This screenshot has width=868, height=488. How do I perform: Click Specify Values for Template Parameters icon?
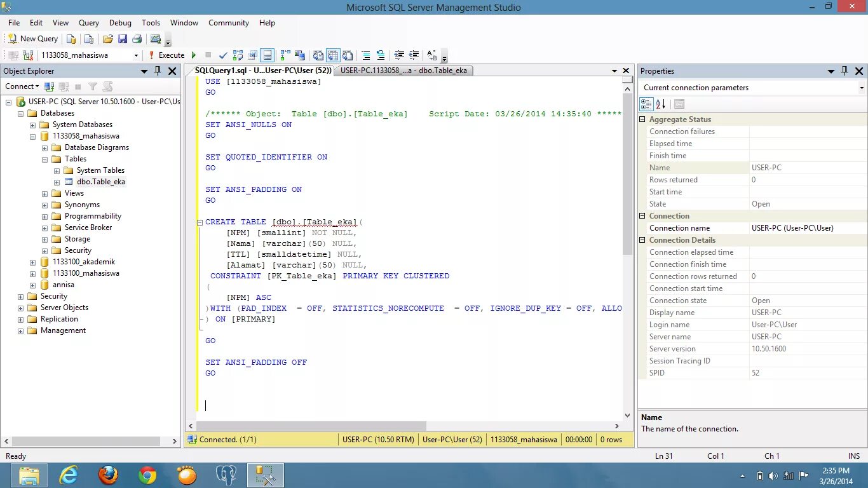click(x=432, y=55)
